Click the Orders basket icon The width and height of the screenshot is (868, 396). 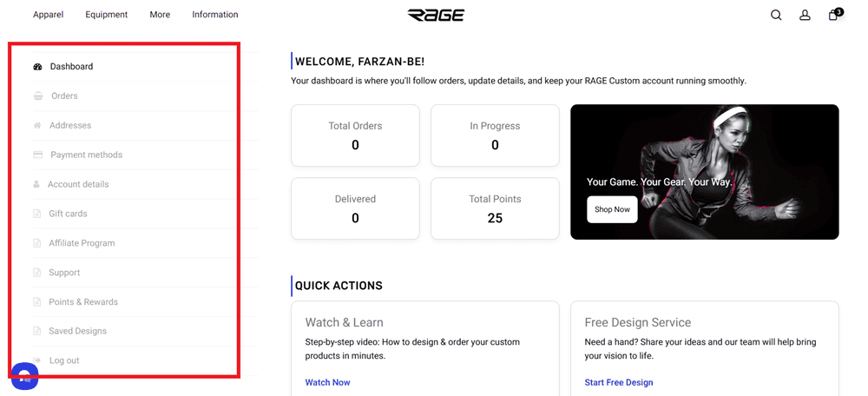tap(38, 96)
